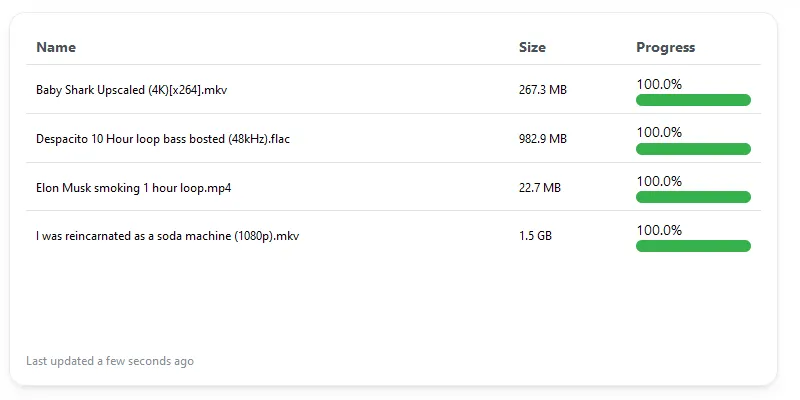800x400 pixels.
Task: Select the Baby Shark Upscaled mkv file name
Action: click(x=132, y=90)
